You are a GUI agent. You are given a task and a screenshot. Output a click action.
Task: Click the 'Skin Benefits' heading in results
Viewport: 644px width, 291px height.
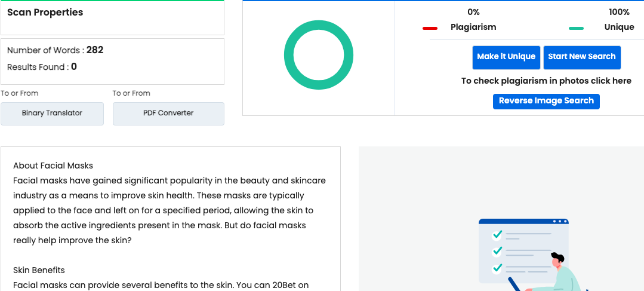39,270
